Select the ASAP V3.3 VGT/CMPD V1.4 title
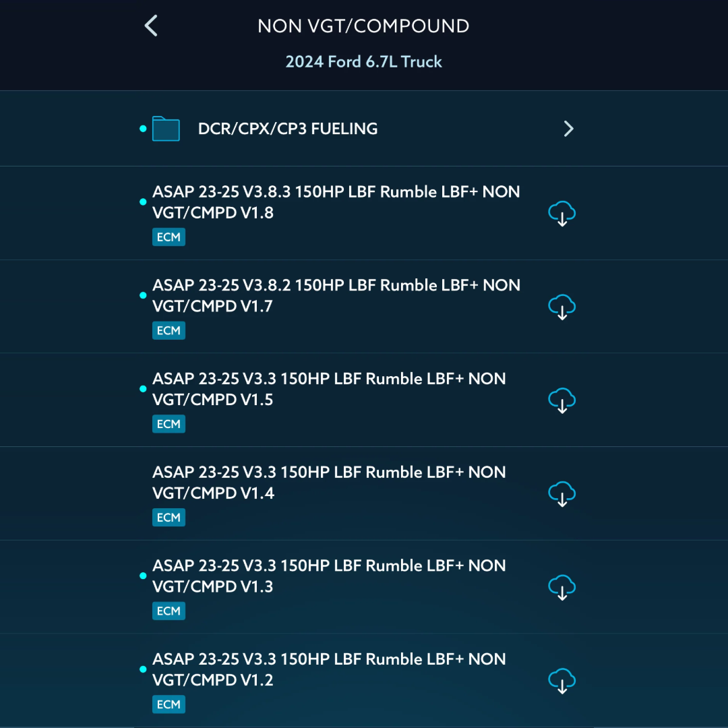 329,483
